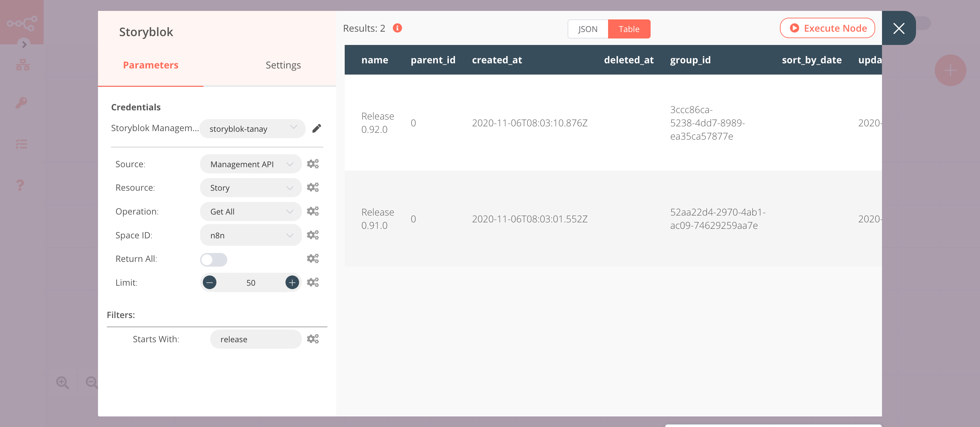
Task: Click the Execute Node play icon
Action: coord(794,28)
